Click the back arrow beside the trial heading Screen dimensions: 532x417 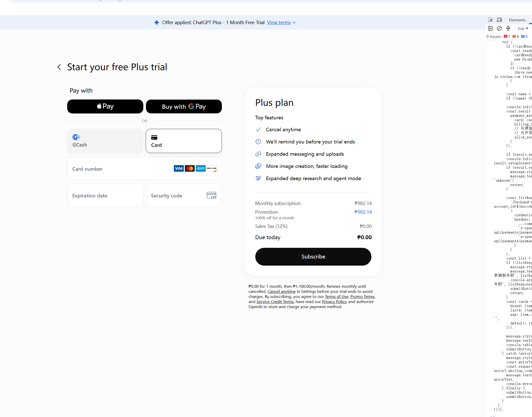[59, 67]
